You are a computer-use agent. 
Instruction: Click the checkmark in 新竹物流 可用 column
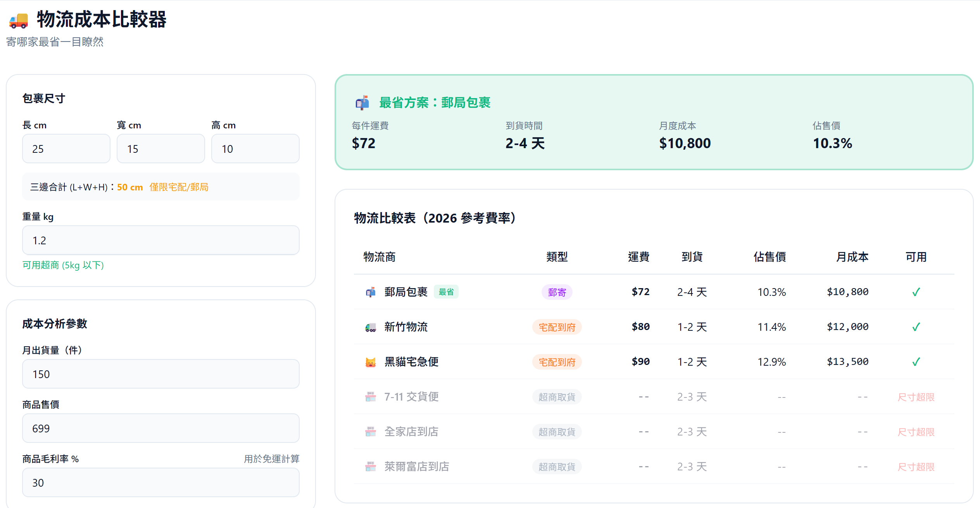[916, 327]
